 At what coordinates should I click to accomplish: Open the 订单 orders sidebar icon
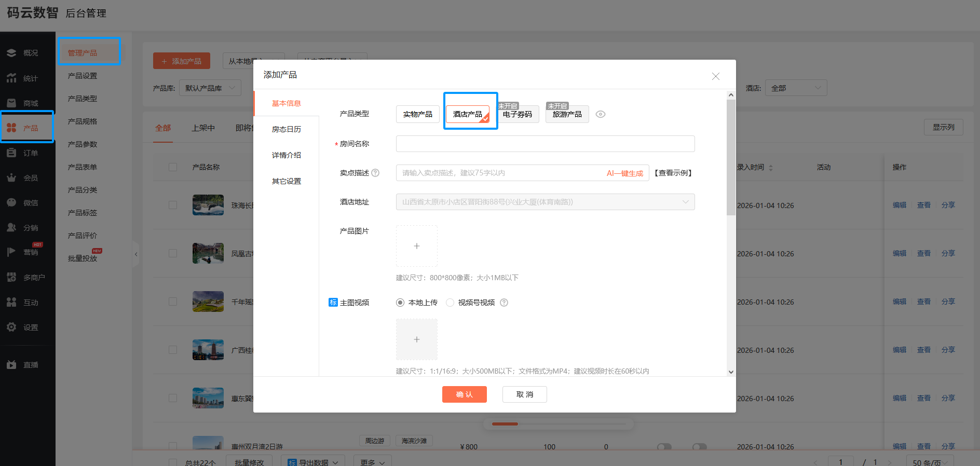pyautogui.click(x=11, y=153)
